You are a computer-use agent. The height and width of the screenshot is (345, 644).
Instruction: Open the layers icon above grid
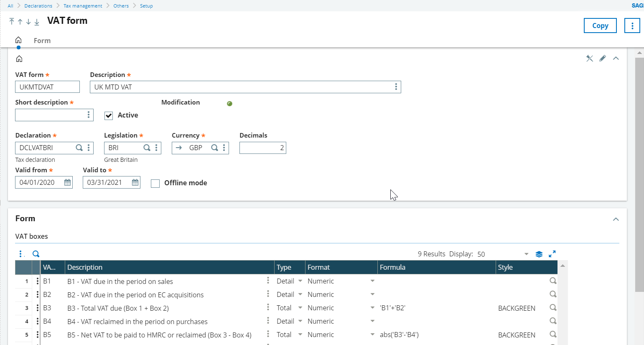tap(539, 254)
